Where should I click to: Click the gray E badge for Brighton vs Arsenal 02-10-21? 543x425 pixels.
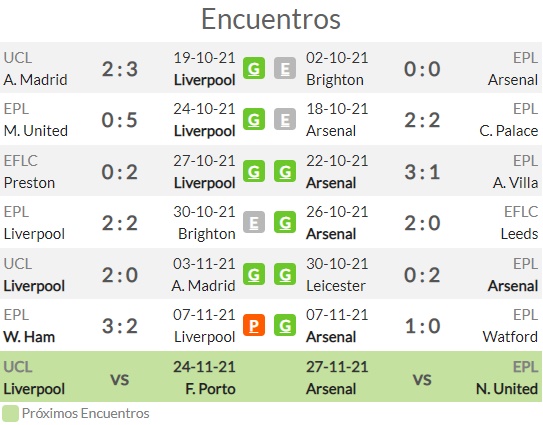[x=285, y=68]
